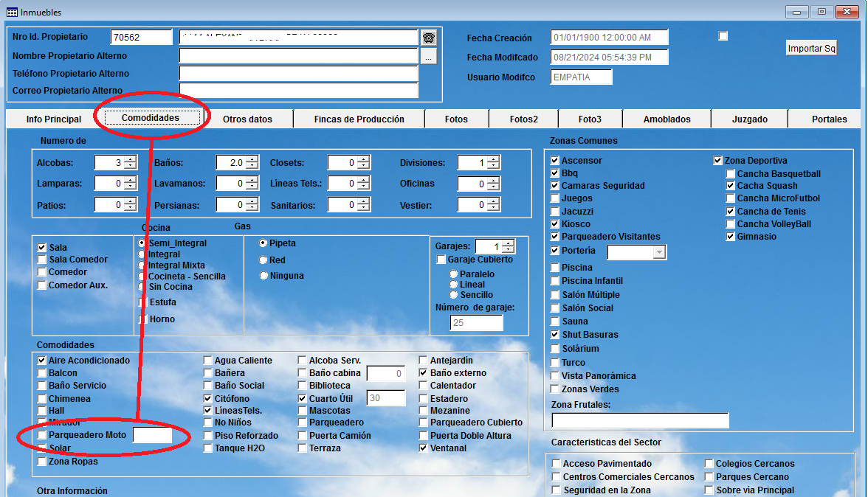The image size is (868, 497).
Task: Click the Nro Id. Propietario field
Action: coord(142,37)
